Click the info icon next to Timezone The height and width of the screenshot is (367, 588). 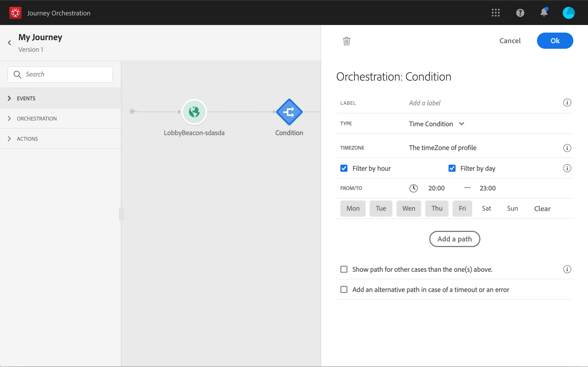point(567,148)
